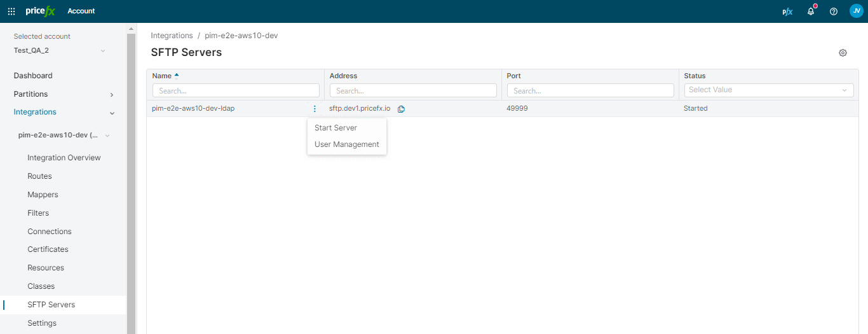Expand the Partitions section
This screenshot has width=868, height=334.
click(x=112, y=95)
